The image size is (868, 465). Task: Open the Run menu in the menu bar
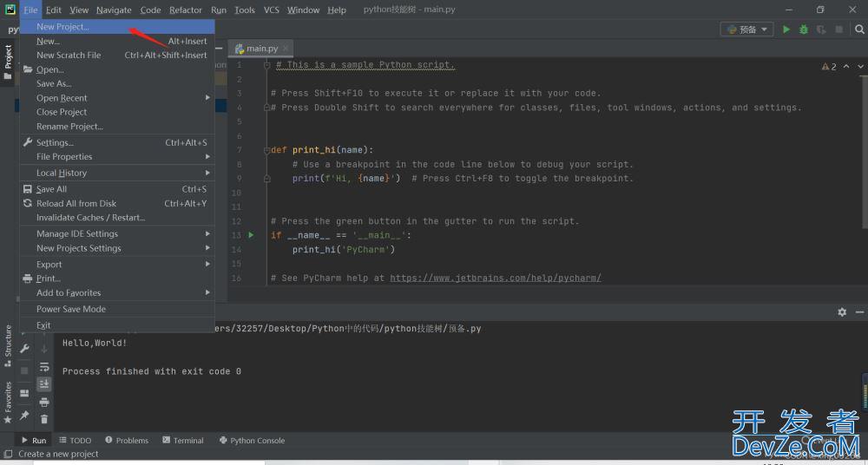[219, 10]
